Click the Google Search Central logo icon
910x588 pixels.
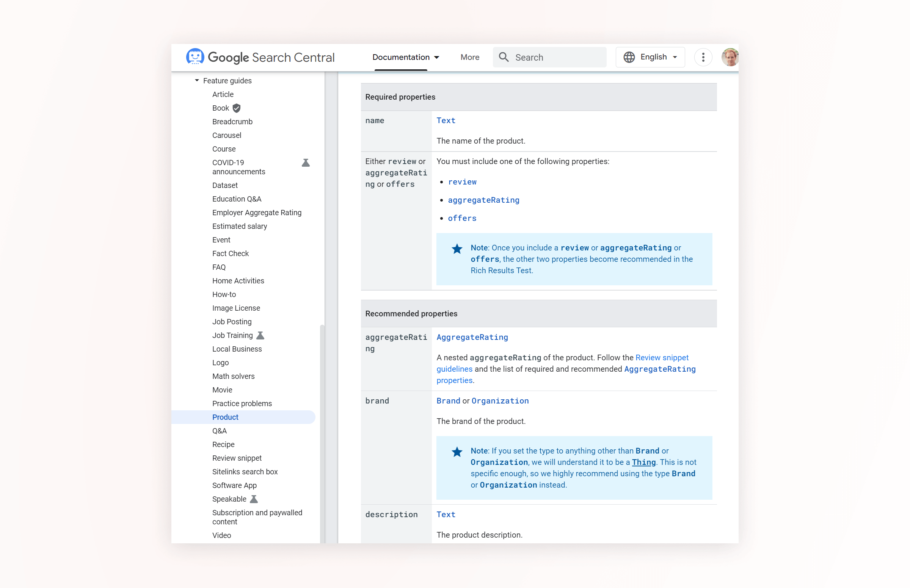pyautogui.click(x=195, y=57)
